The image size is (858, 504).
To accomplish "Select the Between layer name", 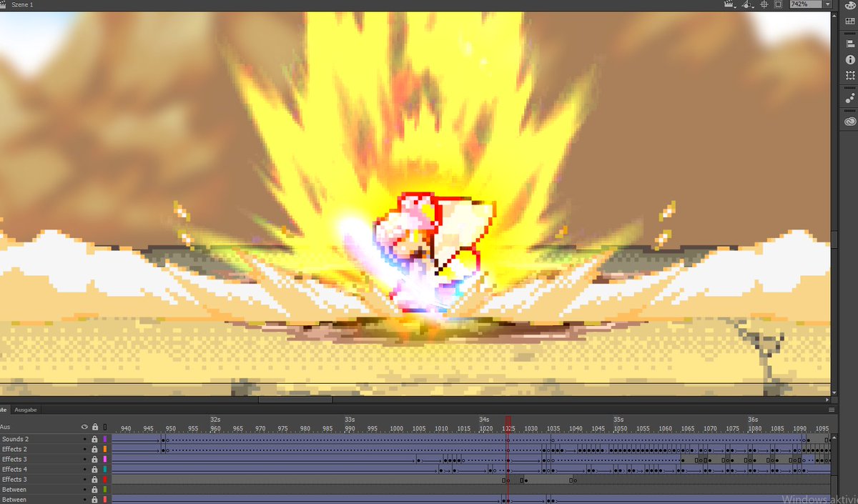I will coord(16,489).
